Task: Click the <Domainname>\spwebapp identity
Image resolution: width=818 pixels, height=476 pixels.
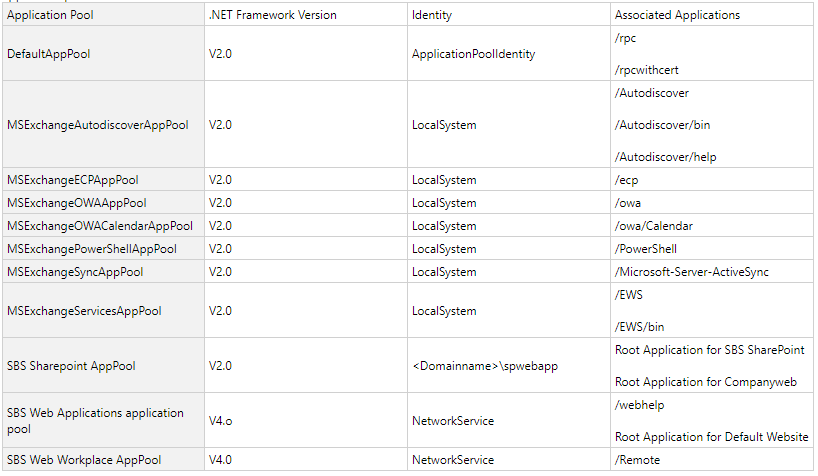Action: point(485,366)
